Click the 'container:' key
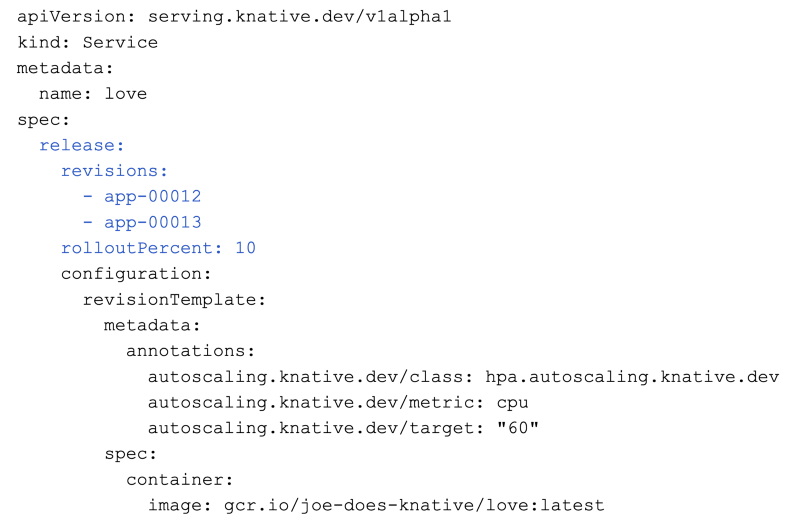Screen dimensions: 800x528 tap(180, 479)
